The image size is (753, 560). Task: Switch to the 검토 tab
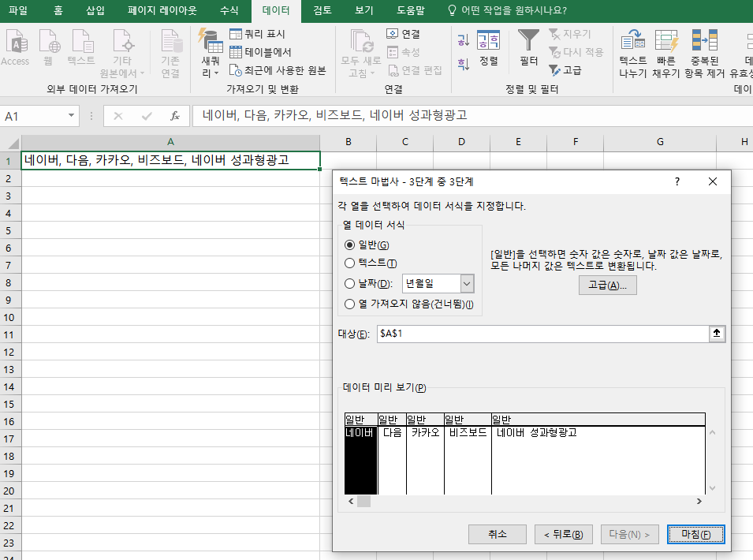tap(322, 10)
